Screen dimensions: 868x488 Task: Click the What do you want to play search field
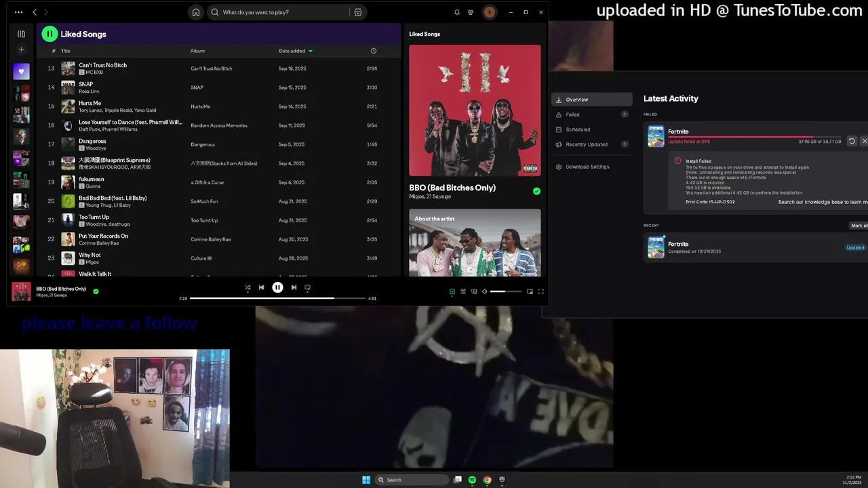(x=279, y=12)
